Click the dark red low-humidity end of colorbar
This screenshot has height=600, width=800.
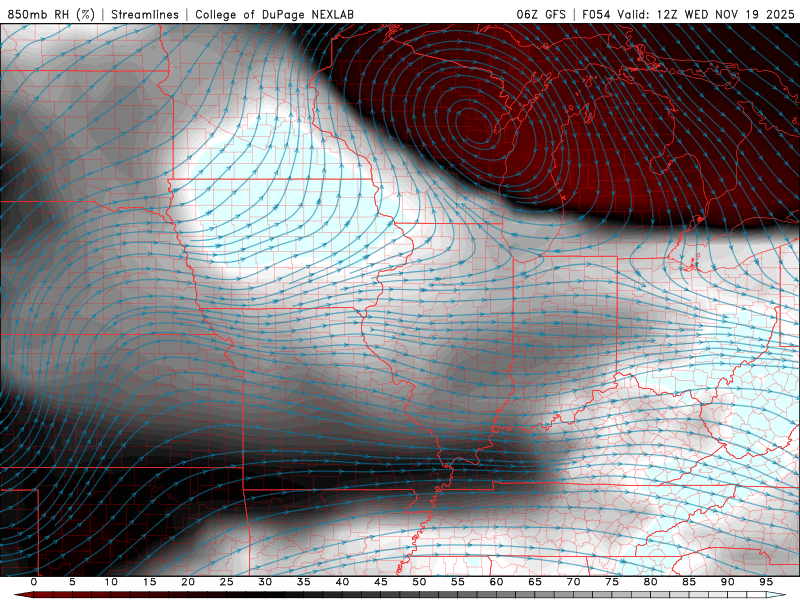coord(26,595)
